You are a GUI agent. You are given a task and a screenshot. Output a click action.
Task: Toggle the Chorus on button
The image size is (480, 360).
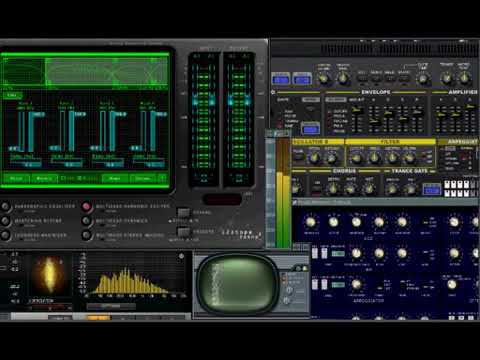(317, 189)
